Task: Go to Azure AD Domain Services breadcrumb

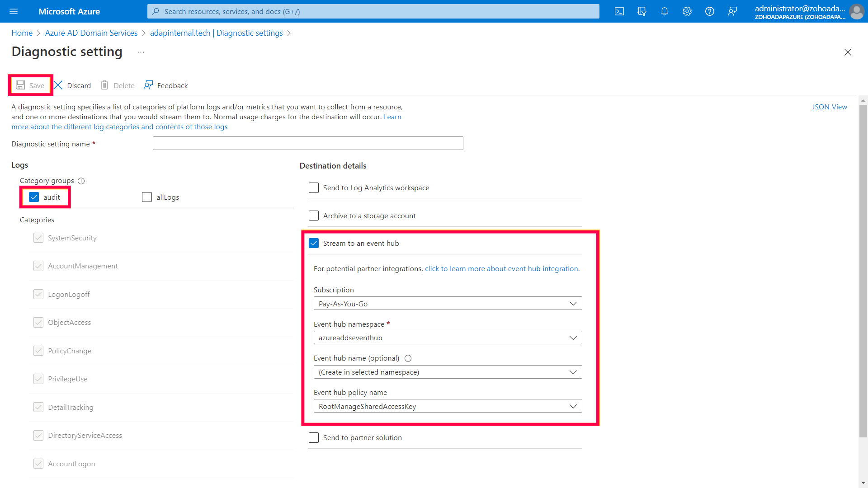Action: tap(91, 33)
